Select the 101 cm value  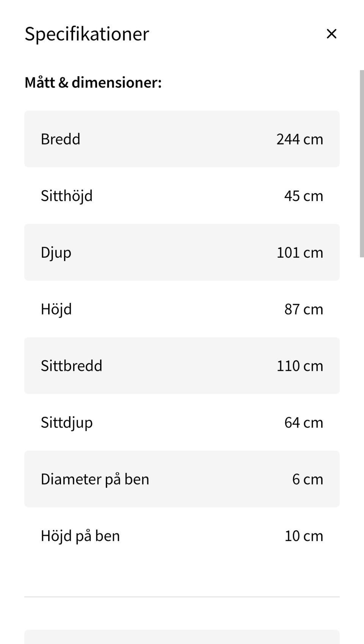click(300, 253)
